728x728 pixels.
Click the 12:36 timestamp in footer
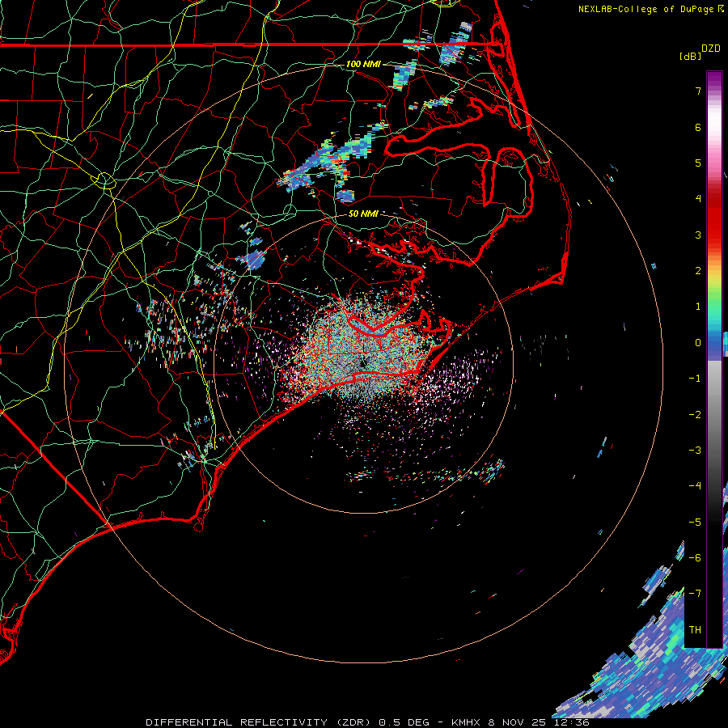coord(570,722)
